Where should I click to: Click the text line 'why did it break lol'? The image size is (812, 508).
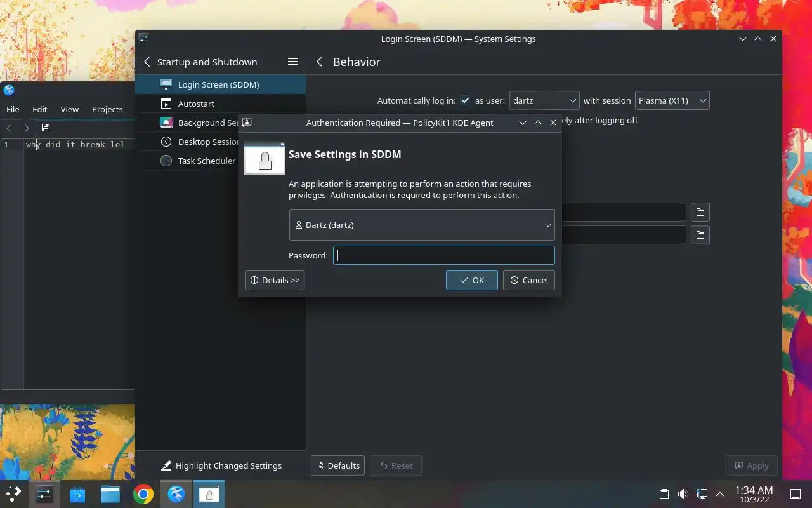pyautogui.click(x=75, y=144)
